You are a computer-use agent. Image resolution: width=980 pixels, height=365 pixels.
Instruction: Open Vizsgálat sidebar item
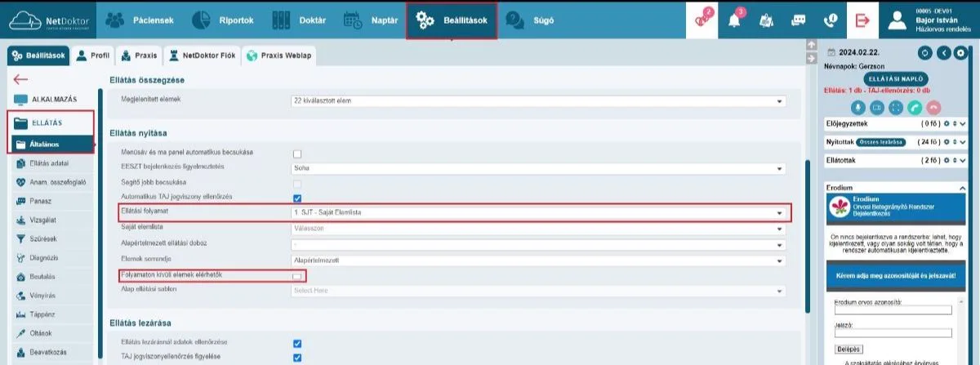pos(52,220)
